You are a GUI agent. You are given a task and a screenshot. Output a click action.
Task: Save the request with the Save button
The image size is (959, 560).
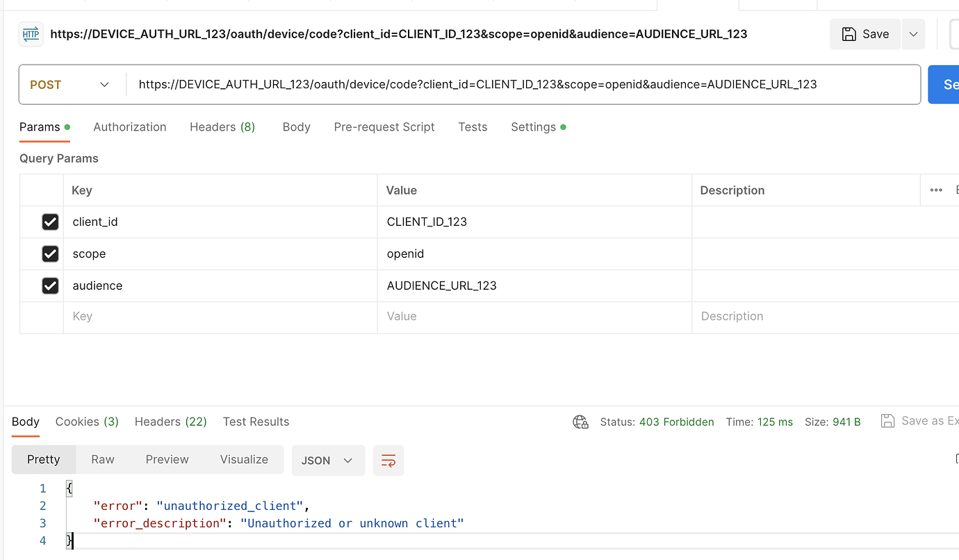(x=864, y=33)
